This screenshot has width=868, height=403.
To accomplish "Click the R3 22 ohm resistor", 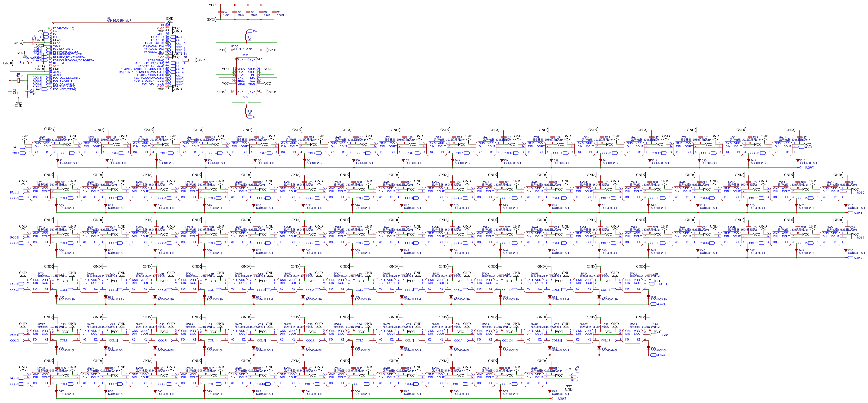I will tap(247, 111).
